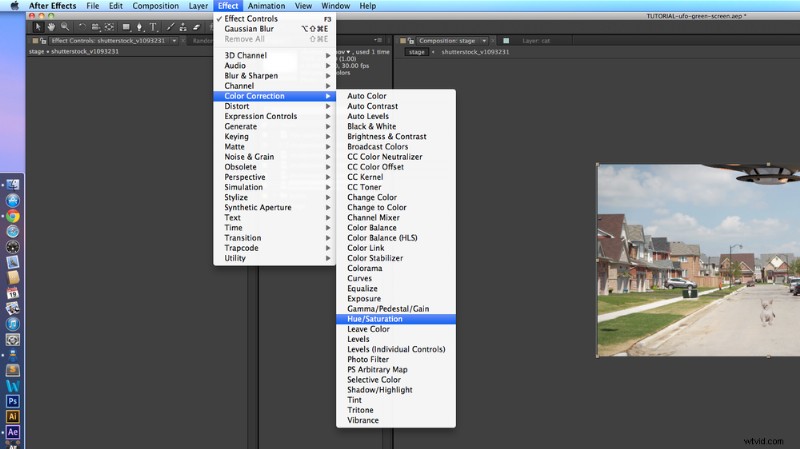The image size is (800, 449).
Task: Expand the Generate submenu
Action: [274, 127]
